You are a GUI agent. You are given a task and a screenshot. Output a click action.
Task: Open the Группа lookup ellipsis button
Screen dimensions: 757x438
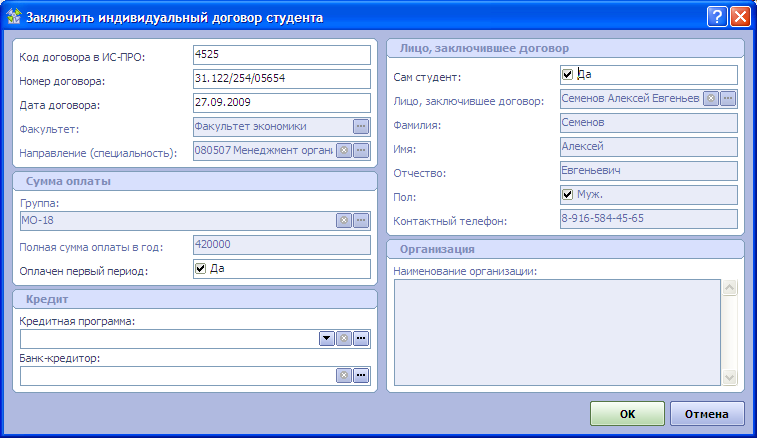click(x=361, y=220)
